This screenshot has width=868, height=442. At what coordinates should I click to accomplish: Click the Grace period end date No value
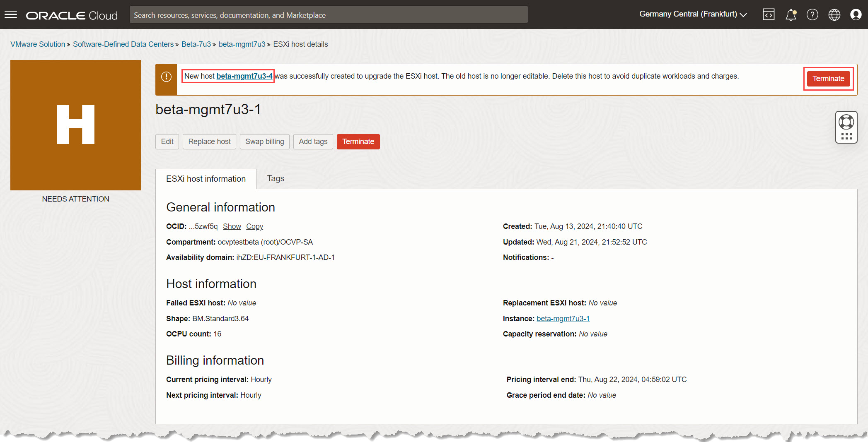tap(602, 395)
